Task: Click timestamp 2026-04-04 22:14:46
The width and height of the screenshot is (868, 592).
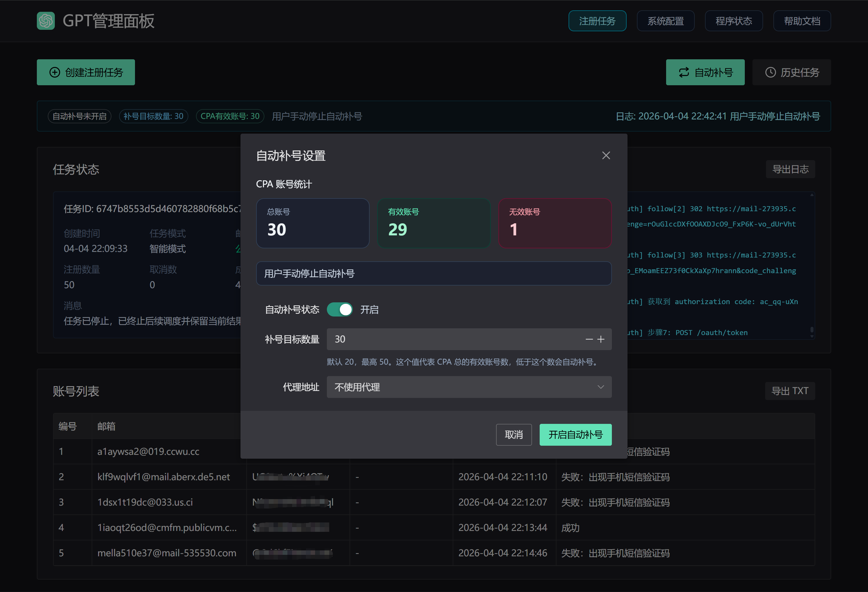Action: pyautogui.click(x=503, y=553)
